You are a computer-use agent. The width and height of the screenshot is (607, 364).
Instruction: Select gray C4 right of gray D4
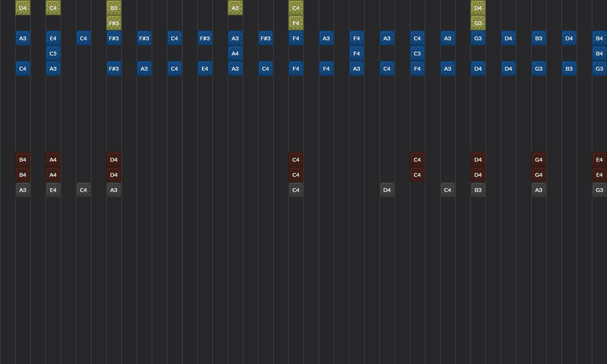click(x=448, y=190)
